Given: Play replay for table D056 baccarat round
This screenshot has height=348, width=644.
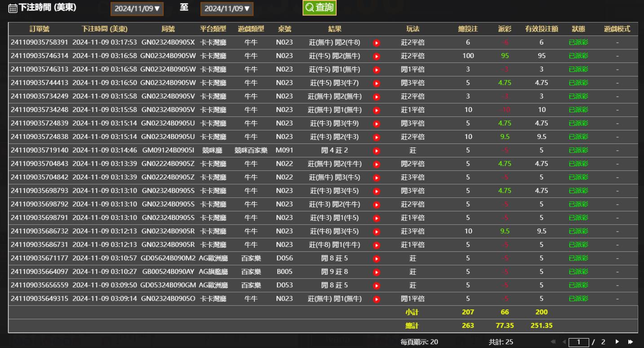Looking at the screenshot, I should [x=377, y=259].
